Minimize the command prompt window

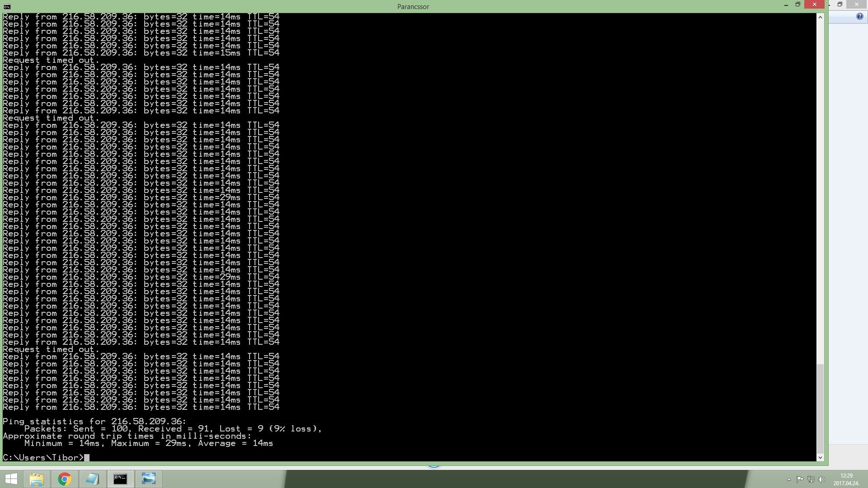pos(786,5)
